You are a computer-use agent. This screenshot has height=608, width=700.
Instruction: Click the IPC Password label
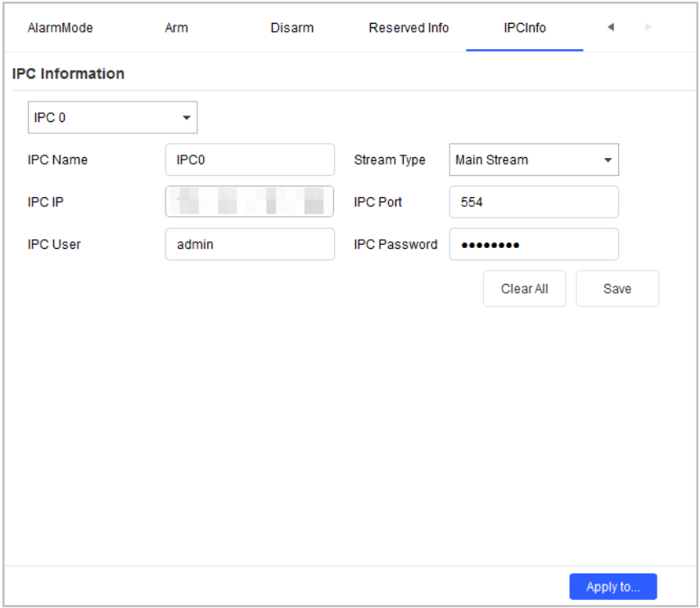395,245
